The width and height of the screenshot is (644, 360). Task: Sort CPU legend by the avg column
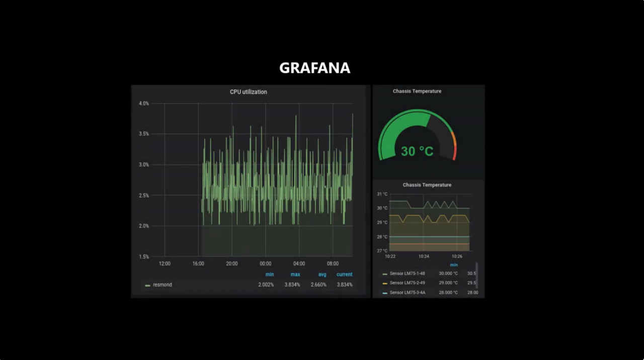point(322,274)
